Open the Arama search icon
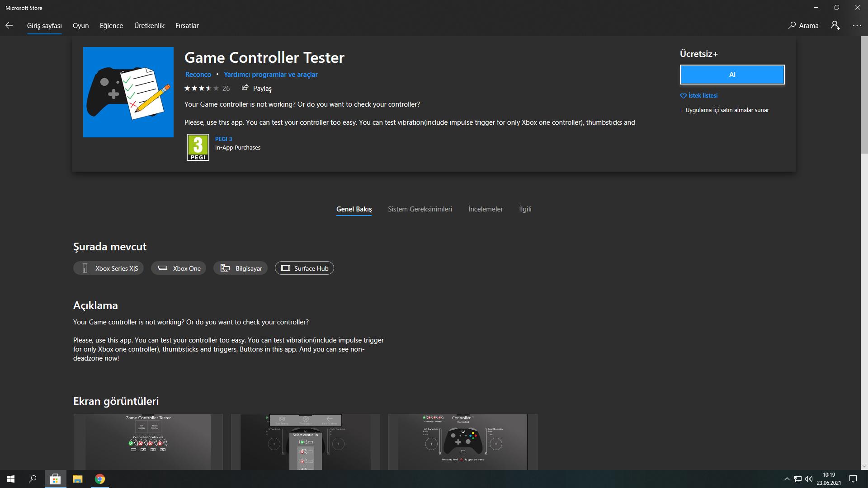The height and width of the screenshot is (488, 868). [x=792, y=26]
